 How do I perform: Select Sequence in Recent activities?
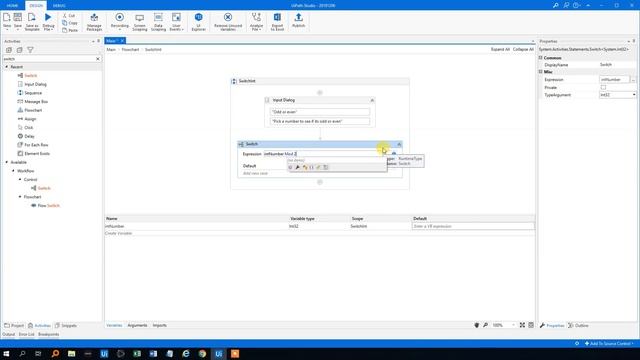coord(33,93)
